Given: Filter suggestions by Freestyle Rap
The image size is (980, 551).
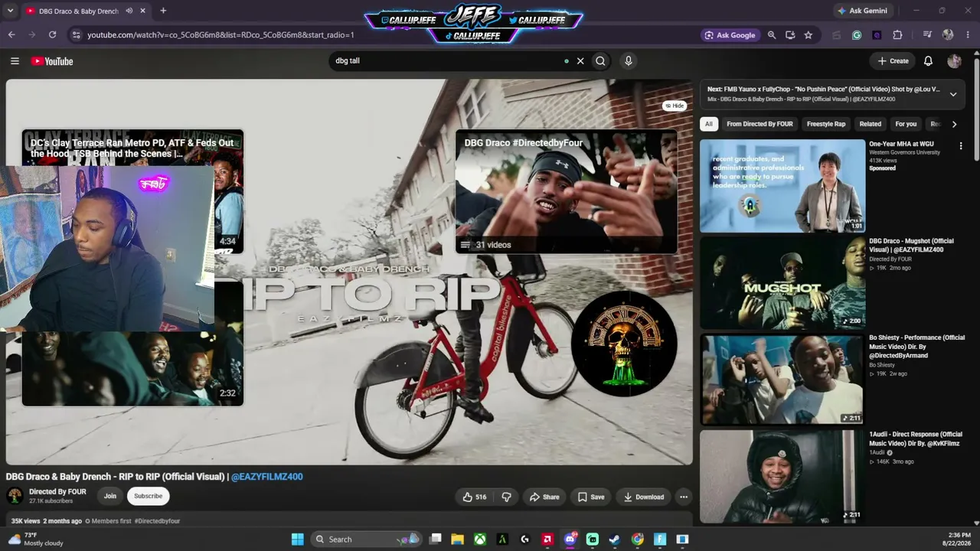Looking at the screenshot, I should [x=826, y=124].
